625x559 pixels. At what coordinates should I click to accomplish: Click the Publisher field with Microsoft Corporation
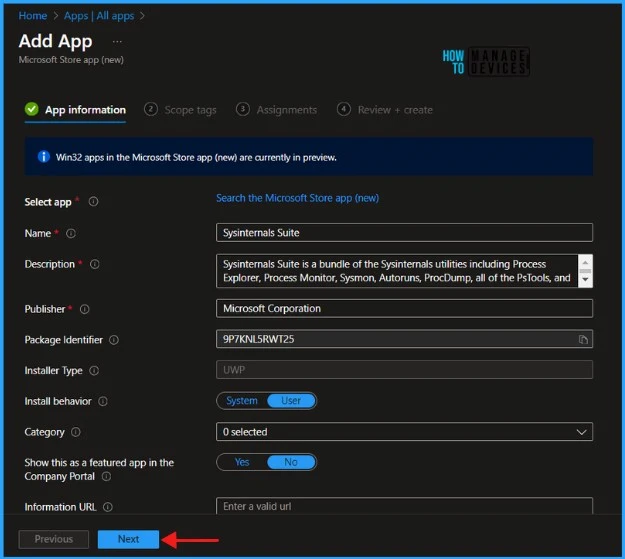[x=404, y=308]
